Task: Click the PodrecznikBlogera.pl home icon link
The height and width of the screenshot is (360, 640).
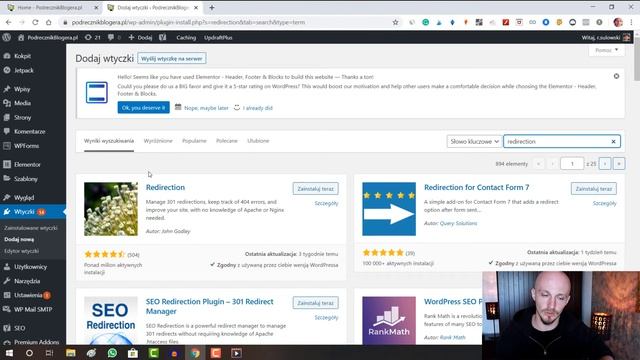Action: (48, 38)
